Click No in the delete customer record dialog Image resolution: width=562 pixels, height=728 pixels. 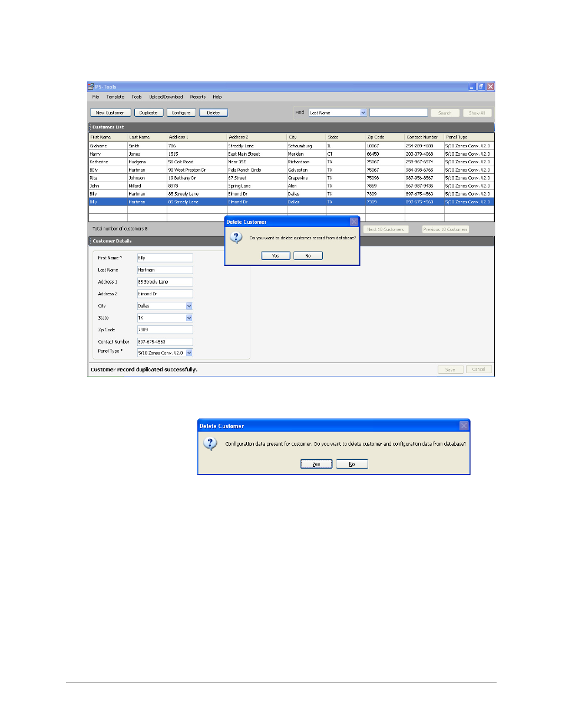coord(308,256)
